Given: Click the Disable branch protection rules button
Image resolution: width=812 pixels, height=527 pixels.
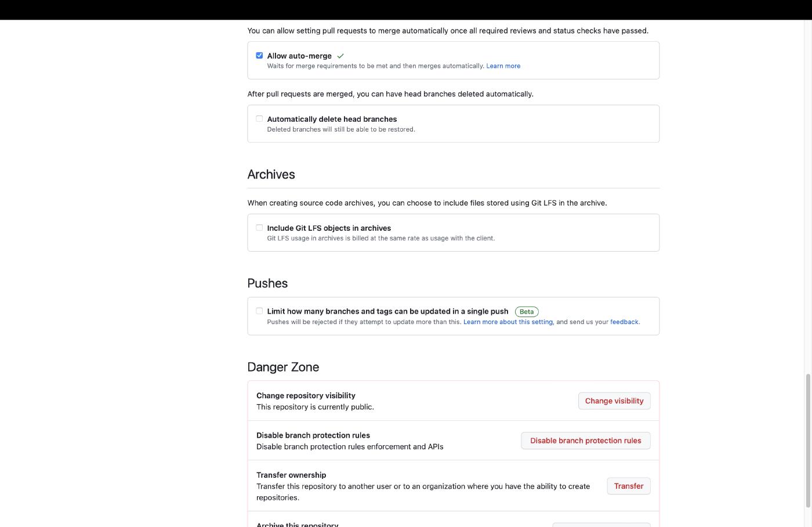Looking at the screenshot, I should 585,441.
